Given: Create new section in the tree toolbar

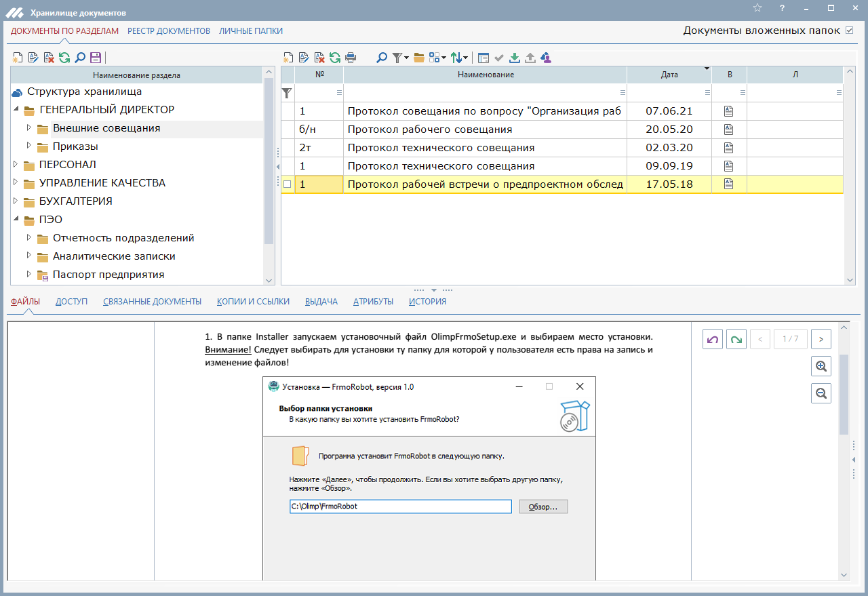Looking at the screenshot, I should coord(18,58).
